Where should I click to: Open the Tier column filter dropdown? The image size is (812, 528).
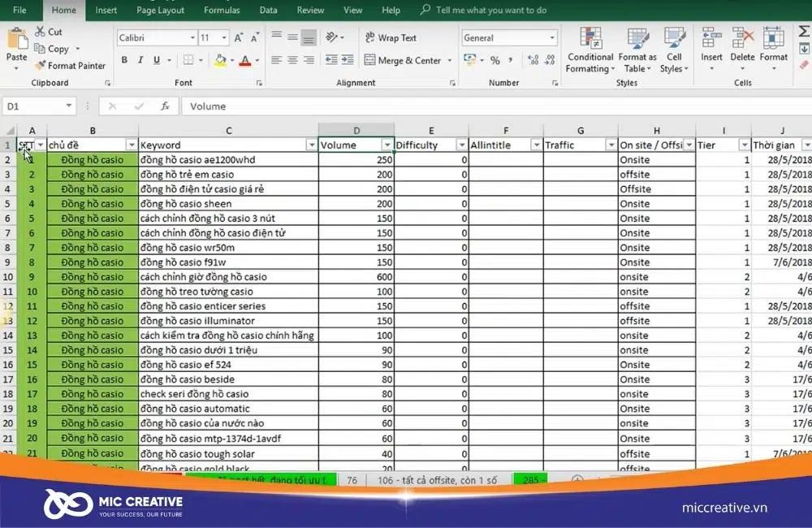pyautogui.click(x=744, y=145)
